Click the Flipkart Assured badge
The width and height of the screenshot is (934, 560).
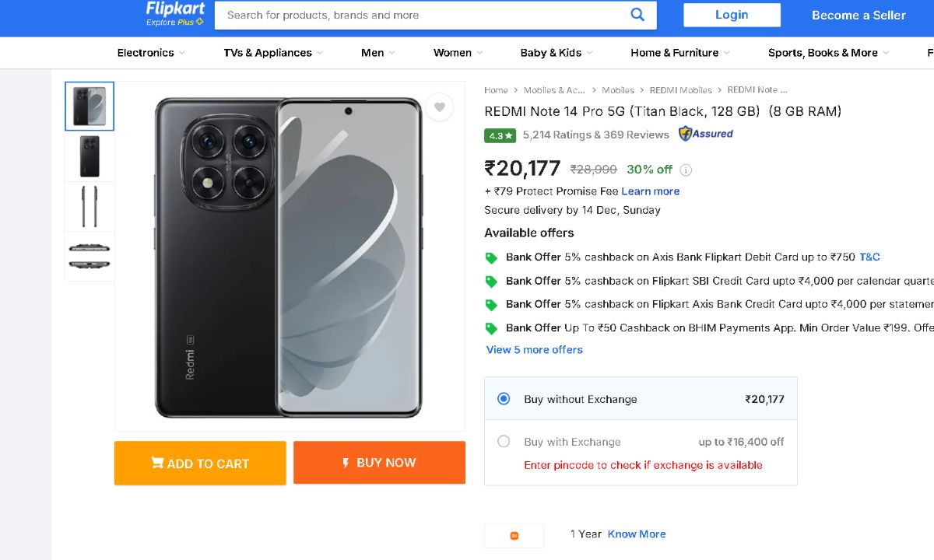click(x=705, y=134)
